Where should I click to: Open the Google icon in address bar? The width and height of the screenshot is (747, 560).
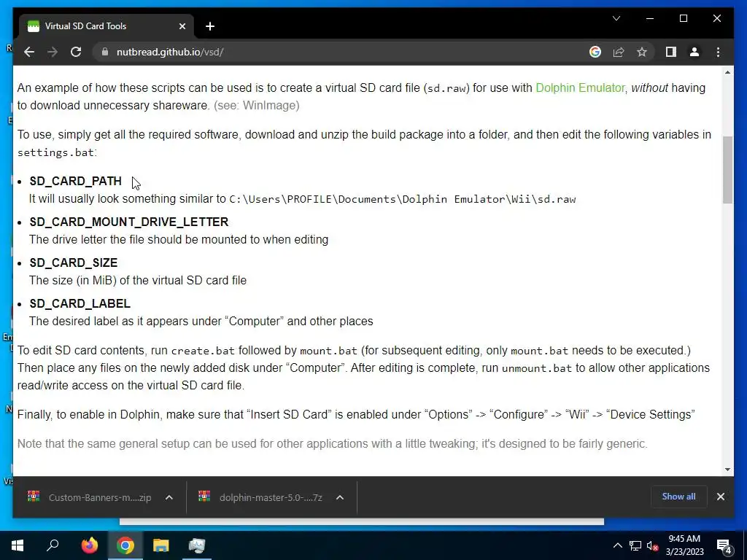[x=595, y=52]
